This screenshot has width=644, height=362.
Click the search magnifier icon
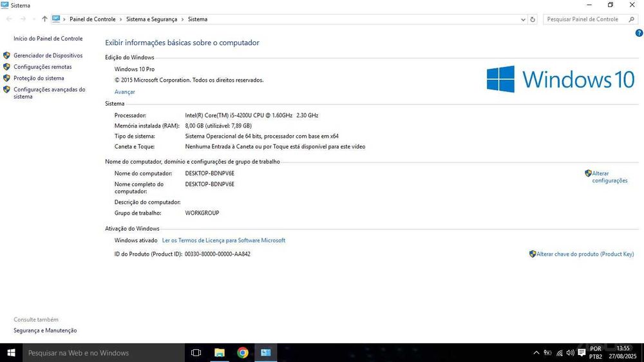pyautogui.click(x=631, y=19)
